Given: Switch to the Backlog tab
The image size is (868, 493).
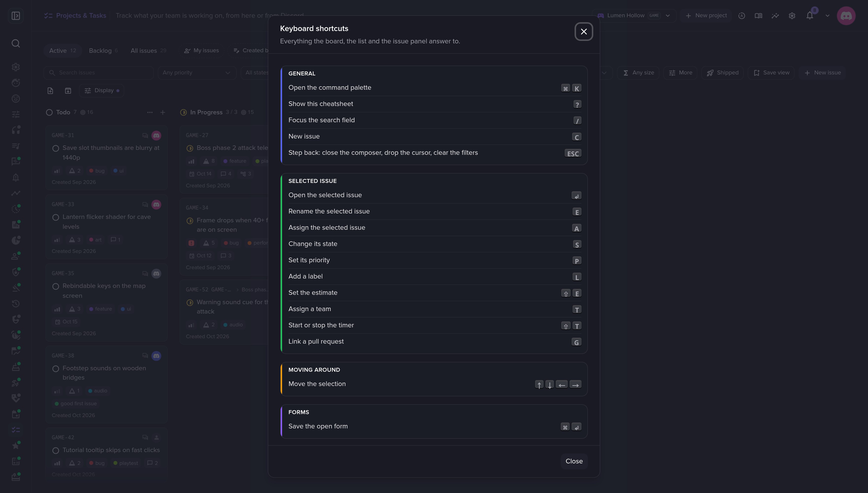Looking at the screenshot, I should (x=103, y=51).
